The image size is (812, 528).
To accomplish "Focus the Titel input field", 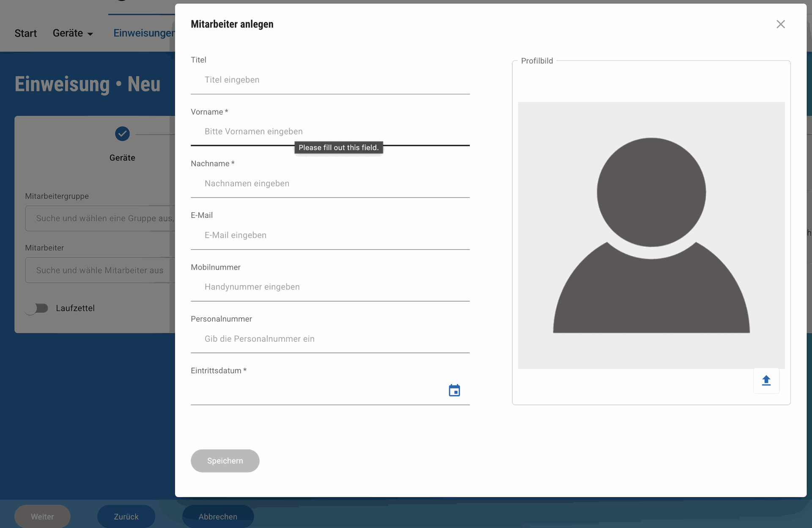I will click(330, 80).
